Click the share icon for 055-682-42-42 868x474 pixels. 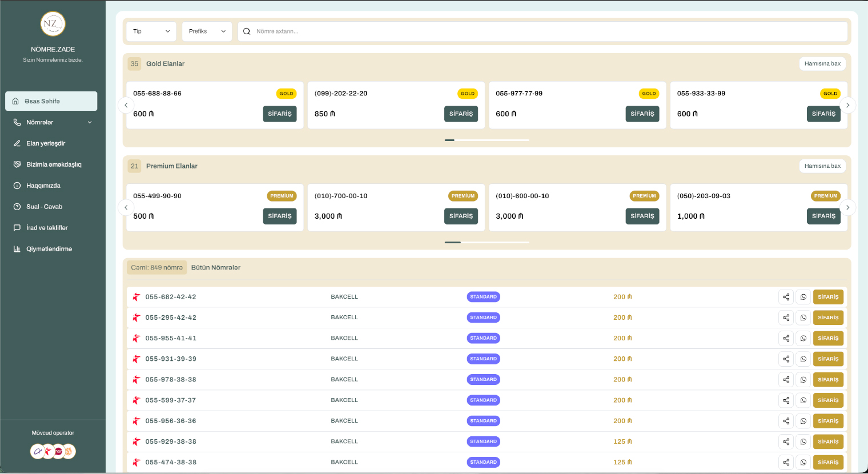pyautogui.click(x=786, y=297)
